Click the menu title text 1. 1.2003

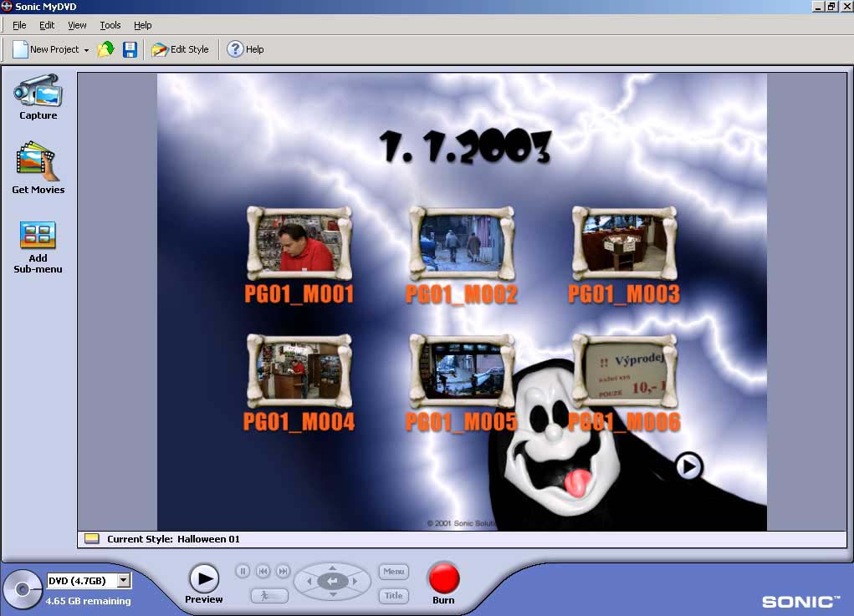pos(465,147)
